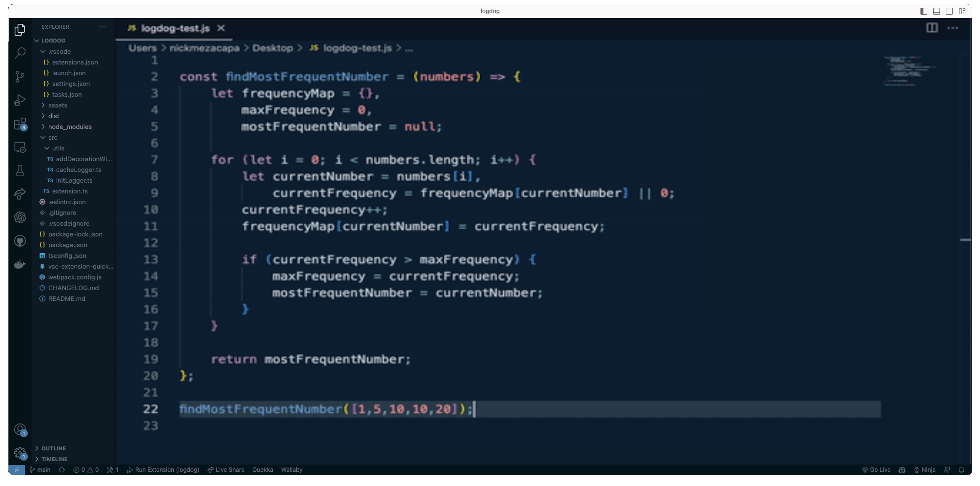Collapse the src folder
The width and height of the screenshot is (980, 486).
pos(53,137)
